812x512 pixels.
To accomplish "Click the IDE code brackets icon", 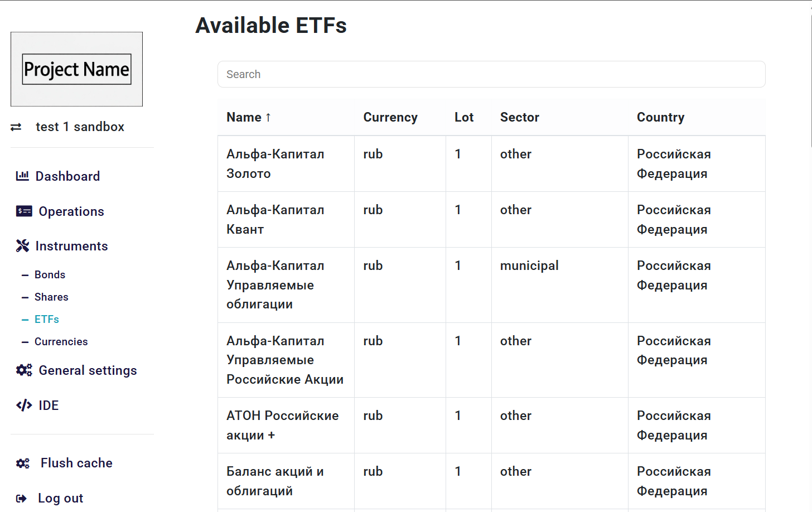I will point(24,405).
